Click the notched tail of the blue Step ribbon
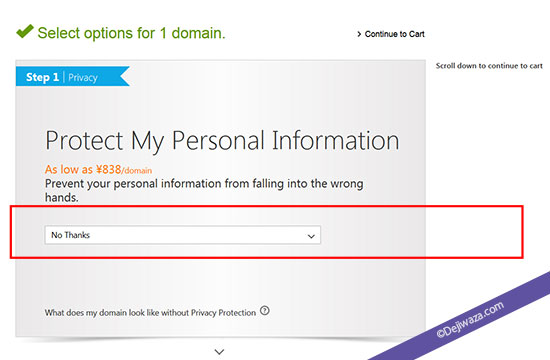This screenshot has height=360, width=550. point(125,76)
